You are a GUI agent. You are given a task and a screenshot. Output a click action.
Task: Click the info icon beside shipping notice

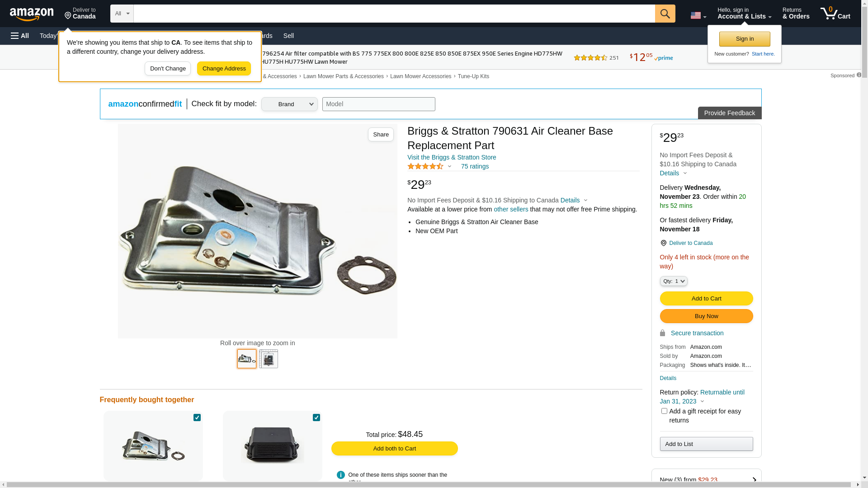click(341, 475)
